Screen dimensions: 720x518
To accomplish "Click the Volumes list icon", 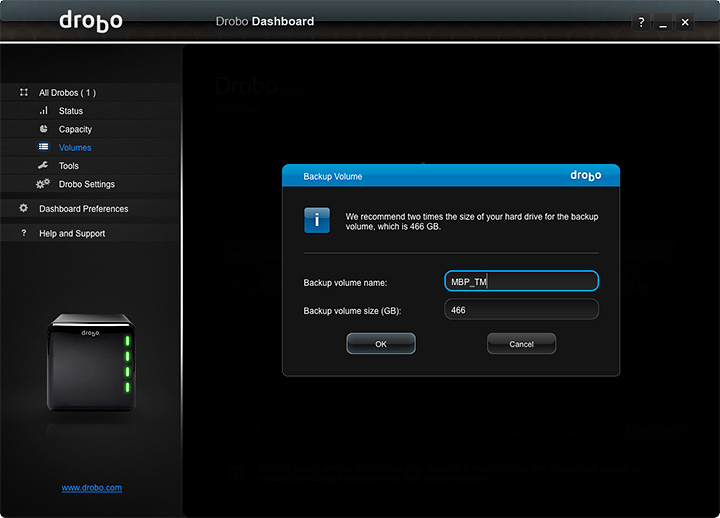I will (44, 147).
